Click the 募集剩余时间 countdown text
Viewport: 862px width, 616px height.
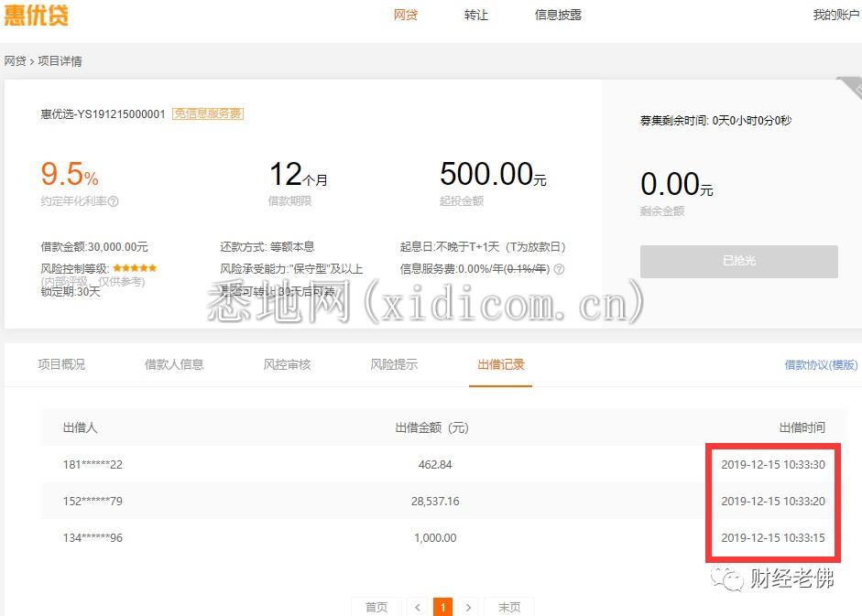[715, 120]
